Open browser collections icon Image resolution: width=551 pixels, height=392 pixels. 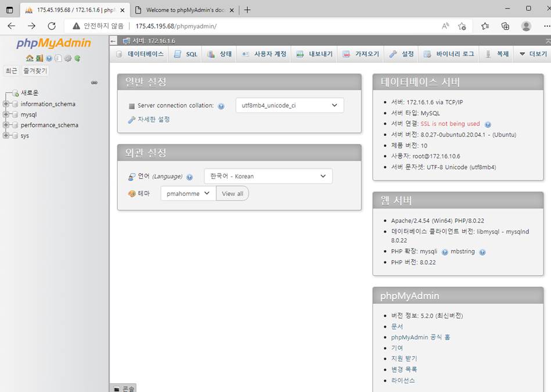click(x=505, y=26)
